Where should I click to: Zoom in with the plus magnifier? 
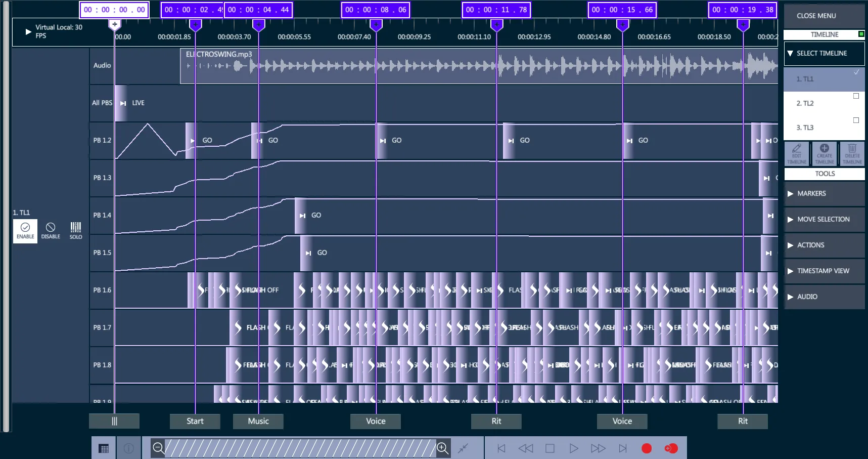(442, 448)
